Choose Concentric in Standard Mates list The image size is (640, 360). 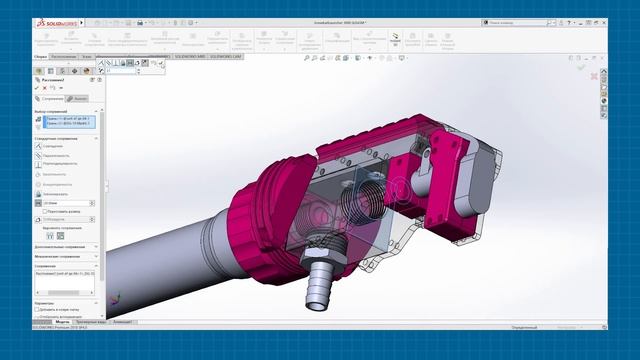coord(57,184)
